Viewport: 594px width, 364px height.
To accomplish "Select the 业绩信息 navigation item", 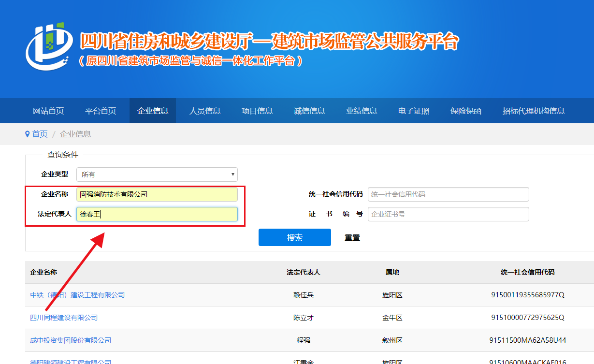I will tap(361, 110).
